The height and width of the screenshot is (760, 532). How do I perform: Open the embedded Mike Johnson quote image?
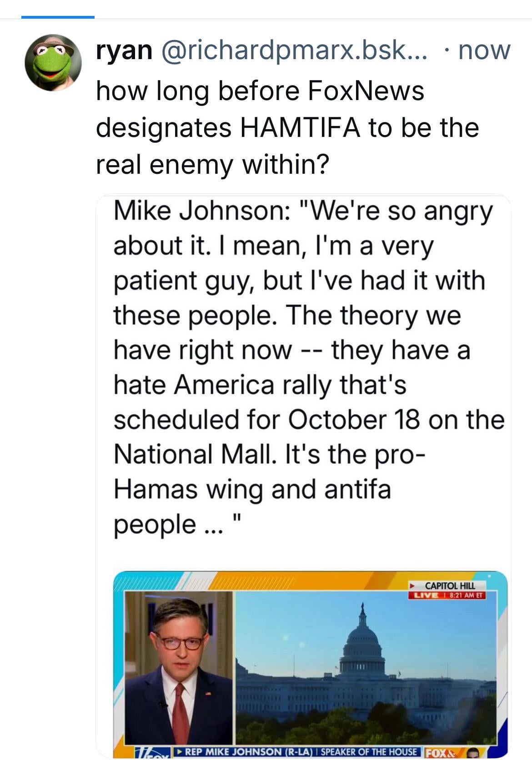(x=304, y=475)
